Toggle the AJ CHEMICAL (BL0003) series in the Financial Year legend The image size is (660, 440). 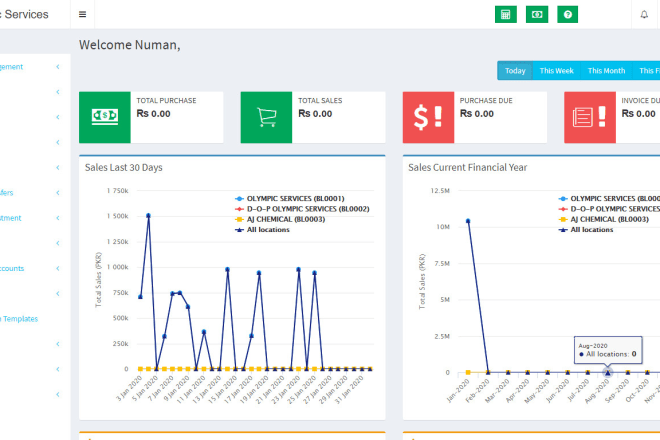(604, 219)
